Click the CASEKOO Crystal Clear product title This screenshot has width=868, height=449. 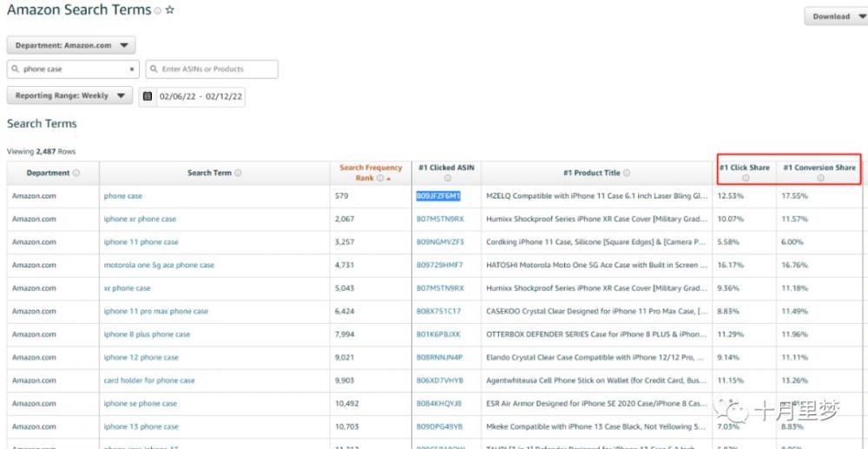pyautogui.click(x=597, y=311)
